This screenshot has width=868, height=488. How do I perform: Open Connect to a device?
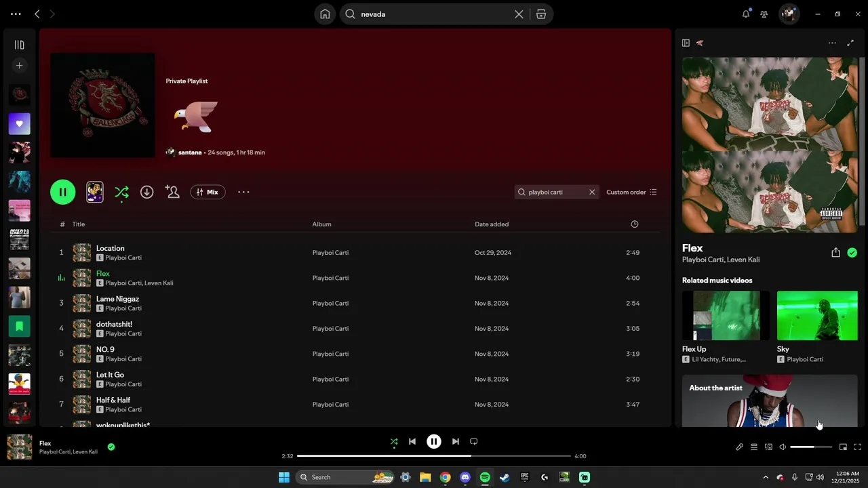pos(768,447)
